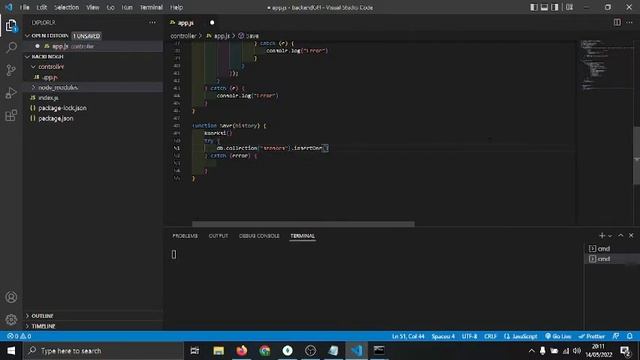Image resolution: width=640 pixels, height=360 pixels.
Task: Open the File menu
Action: pyautogui.click(x=24, y=7)
